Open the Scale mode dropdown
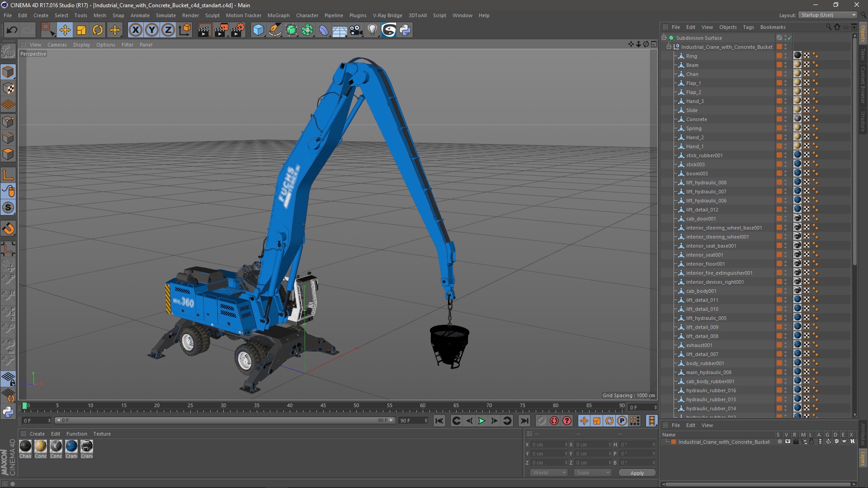This screenshot has width=868, height=488. pyautogui.click(x=593, y=473)
